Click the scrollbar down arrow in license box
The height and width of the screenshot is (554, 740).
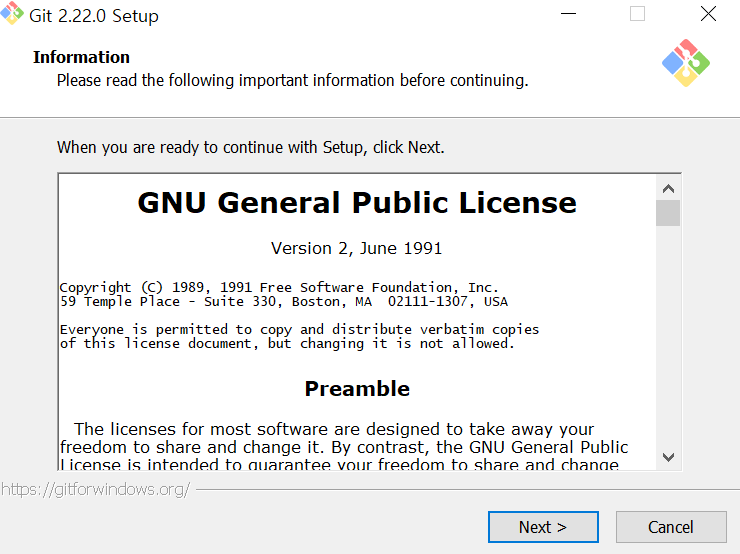coord(668,457)
